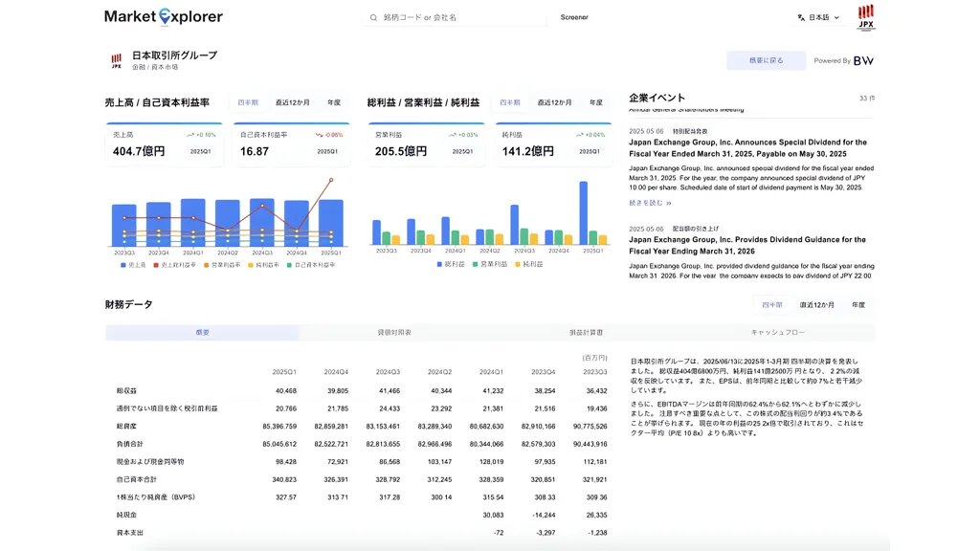Select 直近12か月 in the 総利益 / 営業利益 / 純利益 chart
Image resolution: width=980 pixels, height=551 pixels.
click(x=554, y=102)
